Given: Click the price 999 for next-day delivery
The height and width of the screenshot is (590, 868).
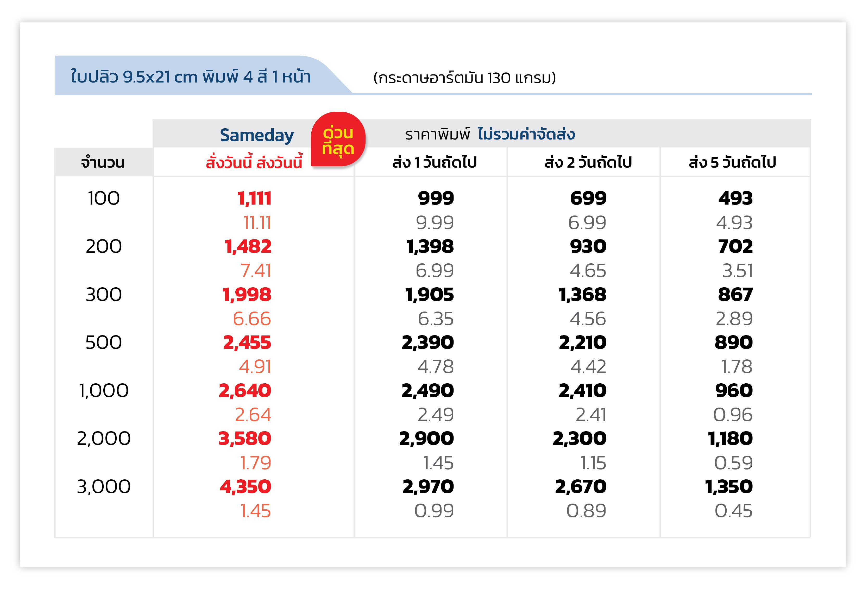Looking at the screenshot, I should 436,198.
